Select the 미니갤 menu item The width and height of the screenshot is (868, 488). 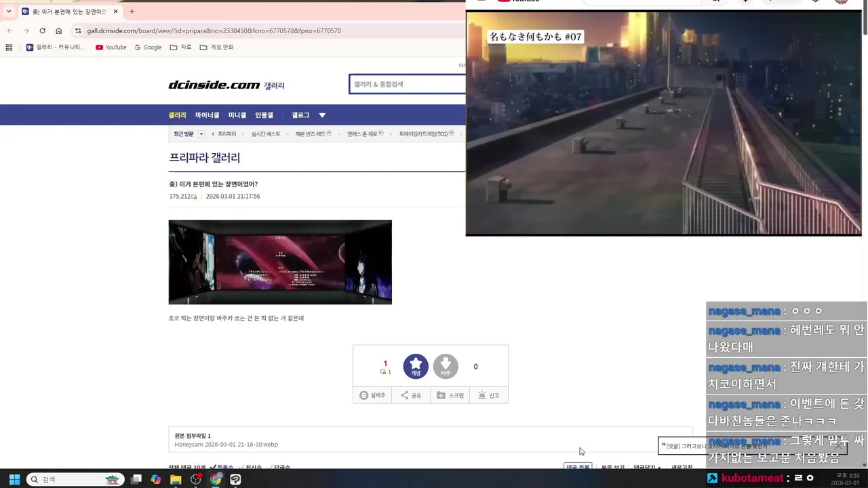point(237,115)
